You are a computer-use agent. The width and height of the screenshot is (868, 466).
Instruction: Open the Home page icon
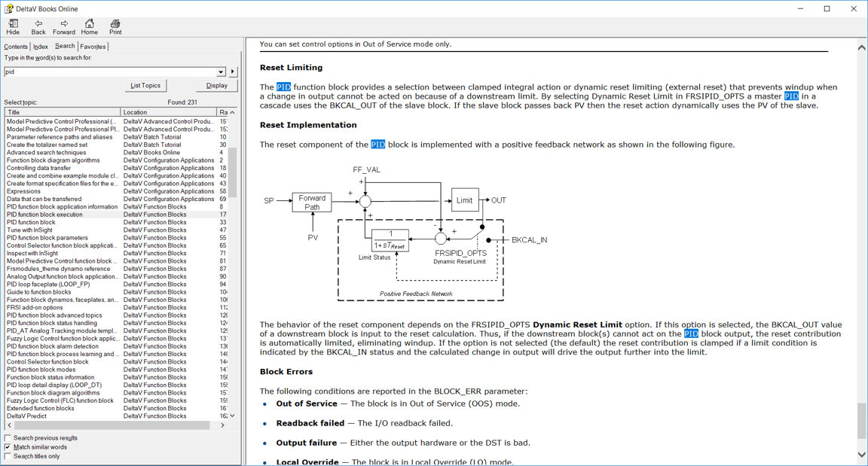pos(89,26)
